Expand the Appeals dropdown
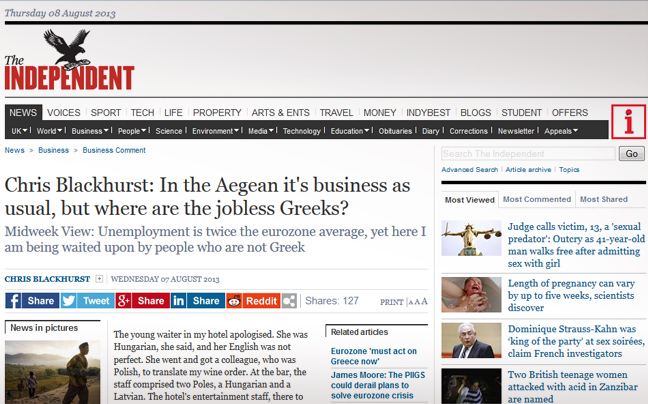This screenshot has width=648, height=404. coord(561,131)
